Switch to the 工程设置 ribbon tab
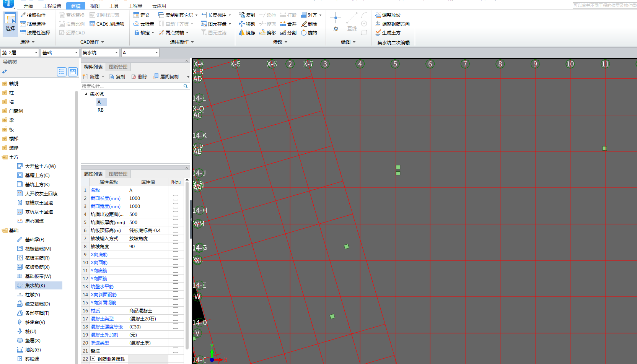 (52, 6)
